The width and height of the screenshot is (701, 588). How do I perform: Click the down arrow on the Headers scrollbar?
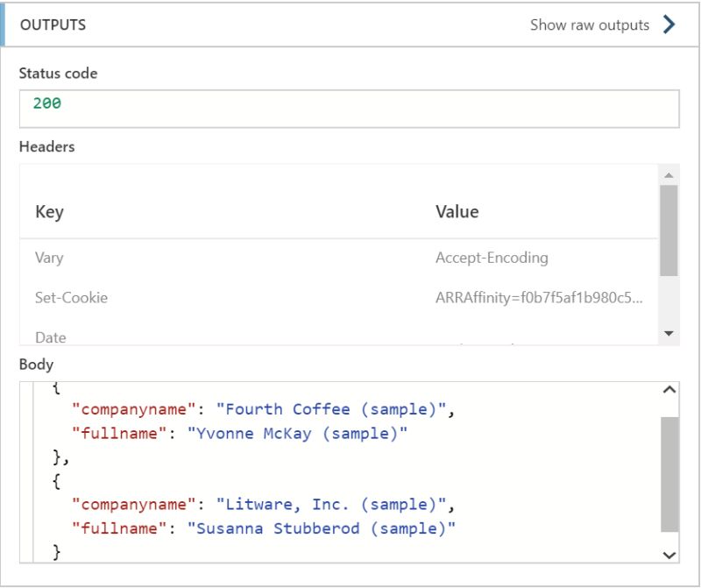click(x=667, y=333)
